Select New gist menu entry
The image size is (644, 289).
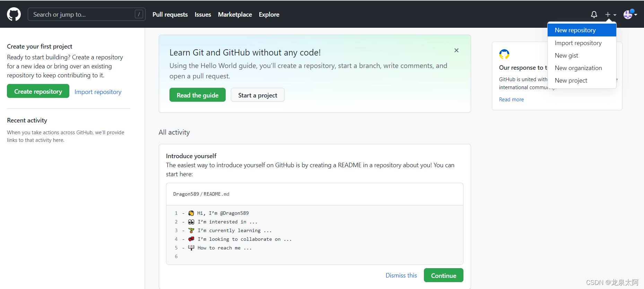pos(582,56)
